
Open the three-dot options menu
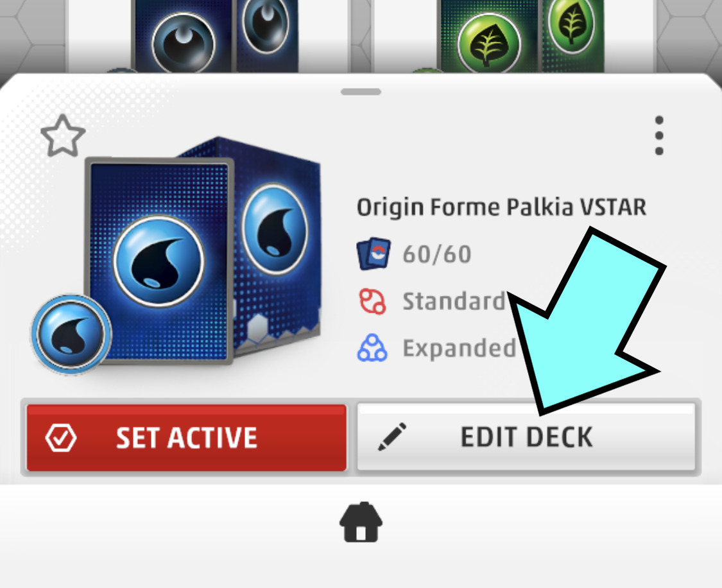[x=659, y=135]
